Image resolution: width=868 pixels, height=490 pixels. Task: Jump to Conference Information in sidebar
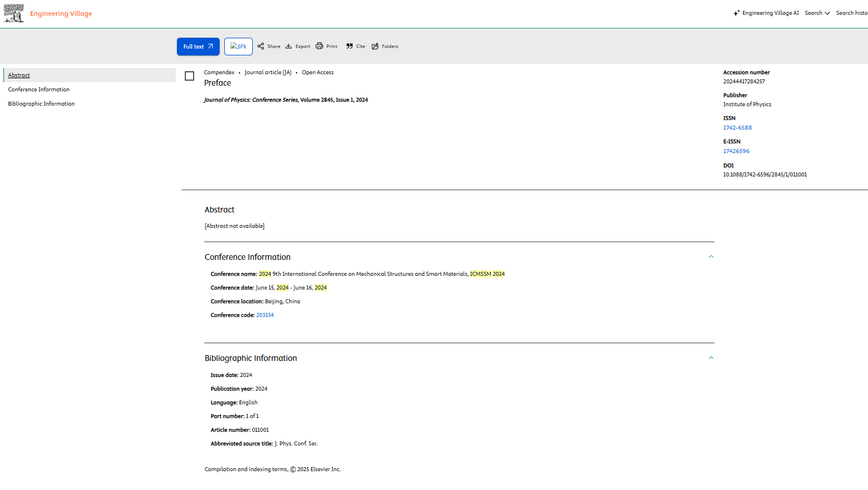(39, 90)
